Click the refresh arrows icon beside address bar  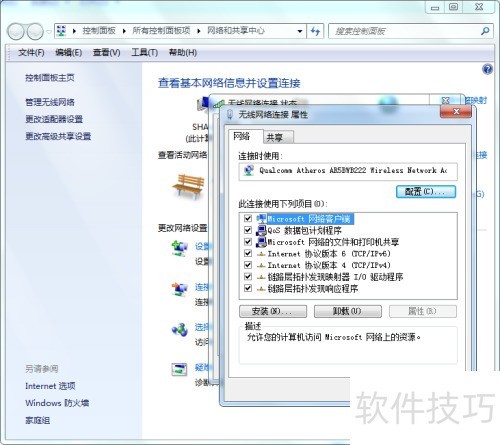[315, 31]
